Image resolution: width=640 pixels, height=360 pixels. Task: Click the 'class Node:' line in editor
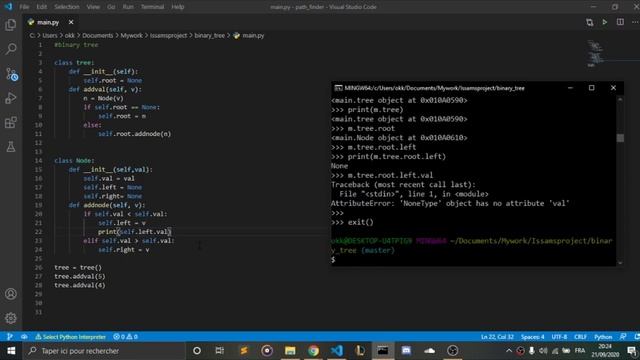tap(74, 160)
